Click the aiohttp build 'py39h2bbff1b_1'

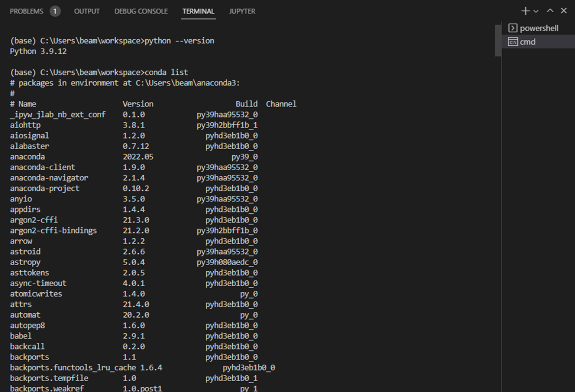point(227,125)
